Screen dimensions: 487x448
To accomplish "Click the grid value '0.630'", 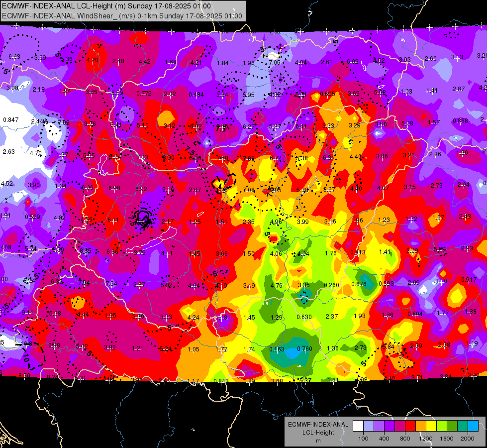I will pos(304,317).
